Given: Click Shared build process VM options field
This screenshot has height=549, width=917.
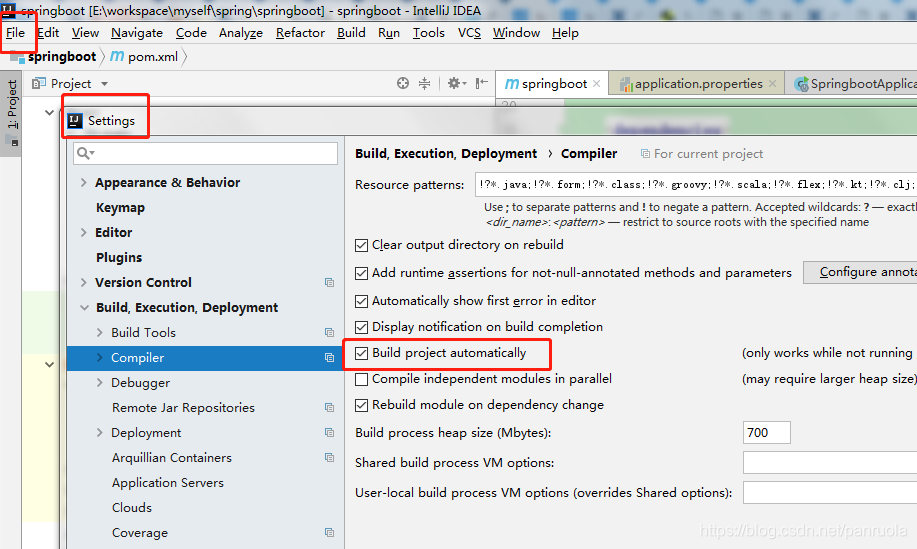Looking at the screenshot, I should point(830,462).
